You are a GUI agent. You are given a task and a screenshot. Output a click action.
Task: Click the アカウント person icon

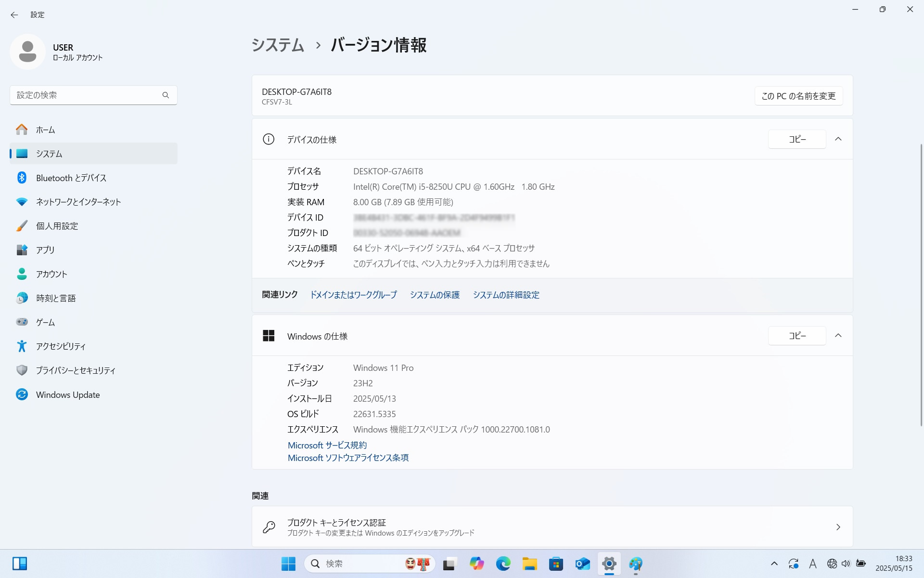tap(22, 274)
